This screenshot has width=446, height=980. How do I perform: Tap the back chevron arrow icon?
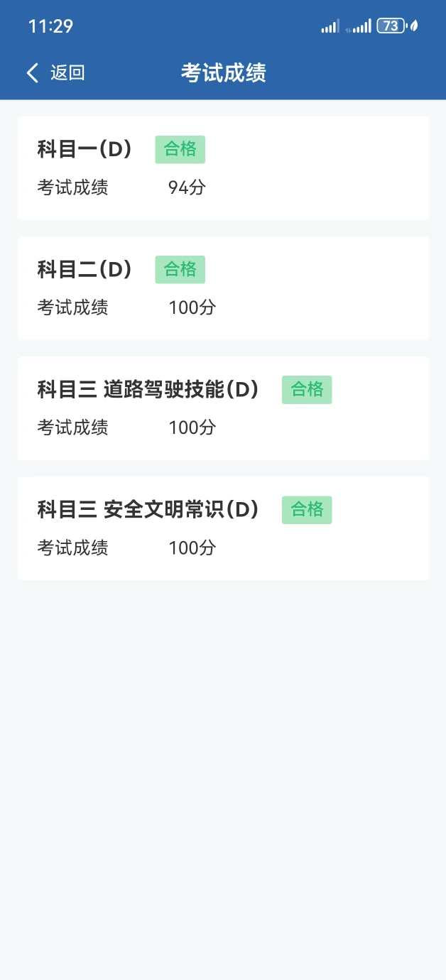[32, 72]
